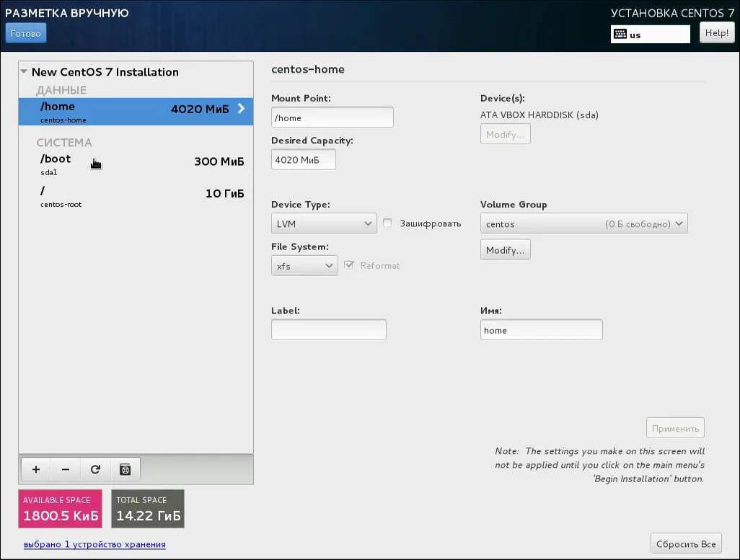Screen dimensions: 740x560
Task: Click the Сбросить Все button
Action: [686, 543]
